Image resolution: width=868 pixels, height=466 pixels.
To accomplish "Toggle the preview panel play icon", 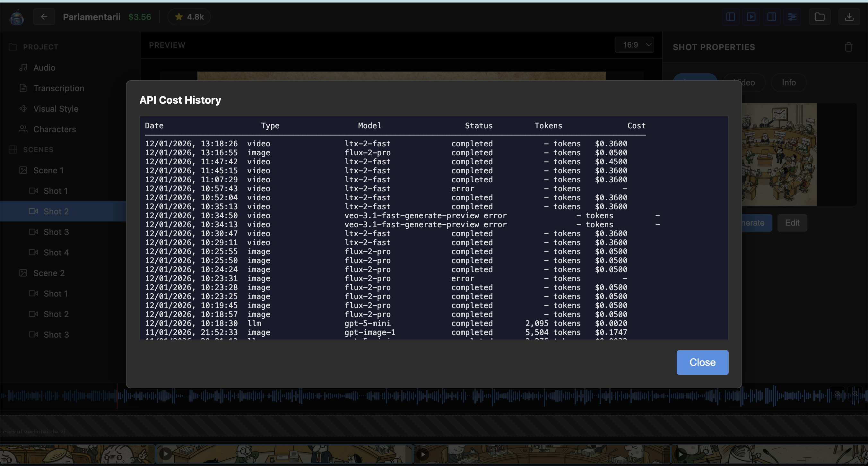I will tap(751, 17).
